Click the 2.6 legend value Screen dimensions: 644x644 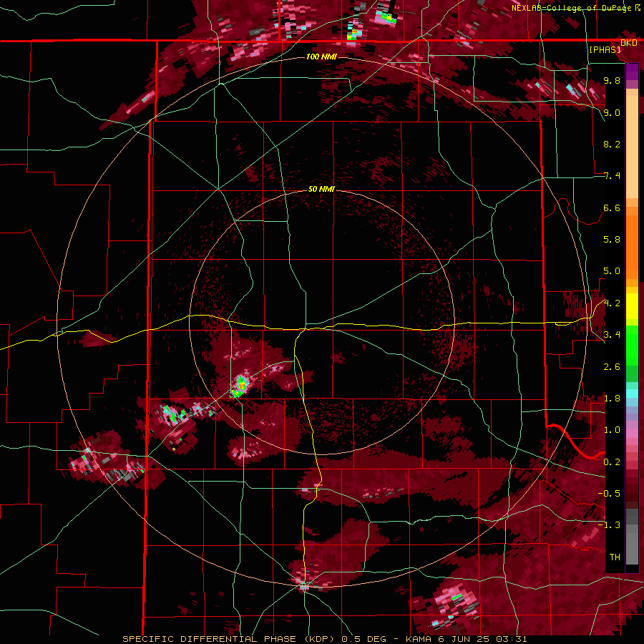click(x=612, y=366)
